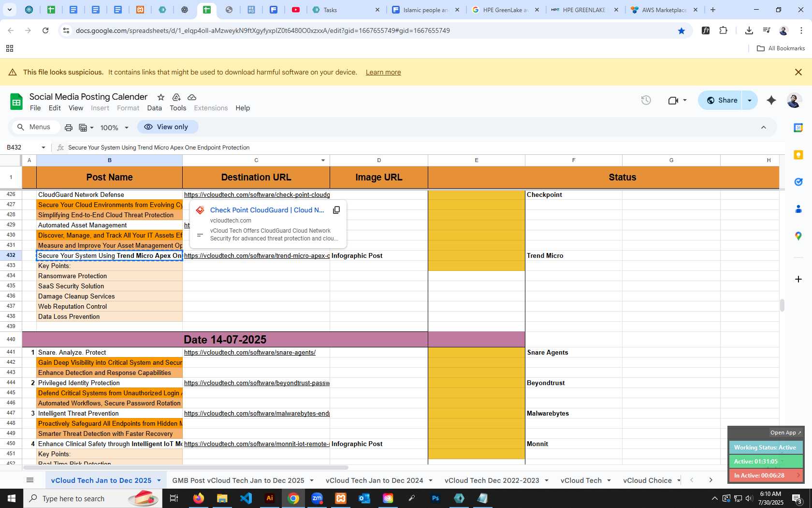The width and height of the screenshot is (812, 508).
Task: Open Meet call options dropdown arrow
Action: 685,100
